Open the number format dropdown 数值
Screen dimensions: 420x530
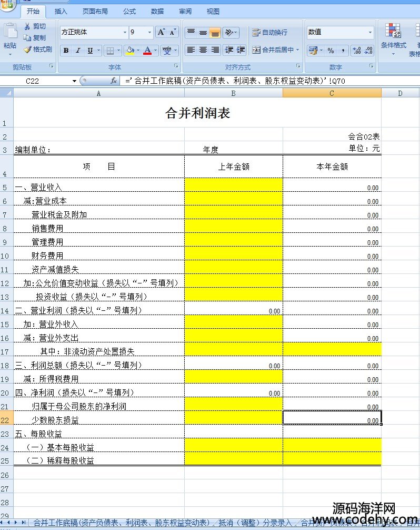(370, 32)
